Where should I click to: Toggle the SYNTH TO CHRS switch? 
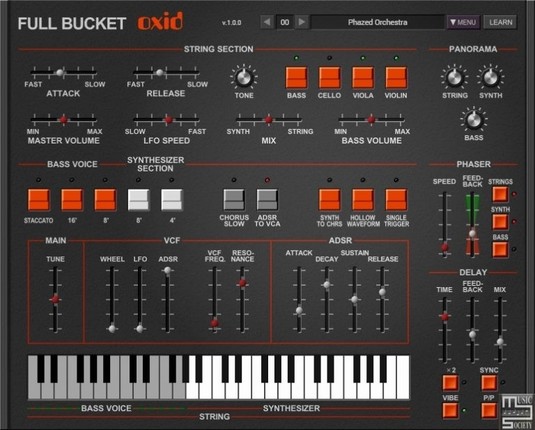pos(329,199)
